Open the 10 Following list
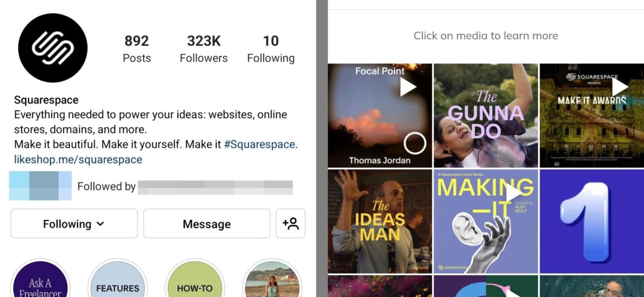644x297 pixels. 271,49
